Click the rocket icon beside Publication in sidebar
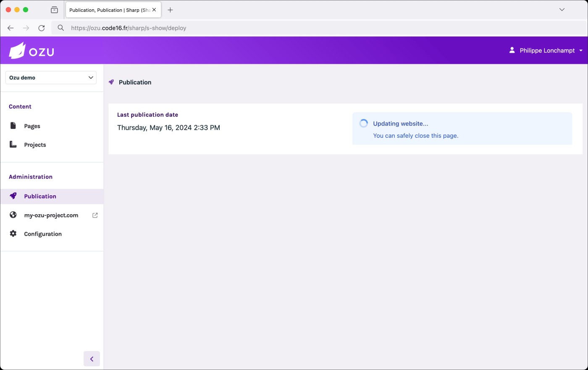The image size is (588, 370). (13, 196)
